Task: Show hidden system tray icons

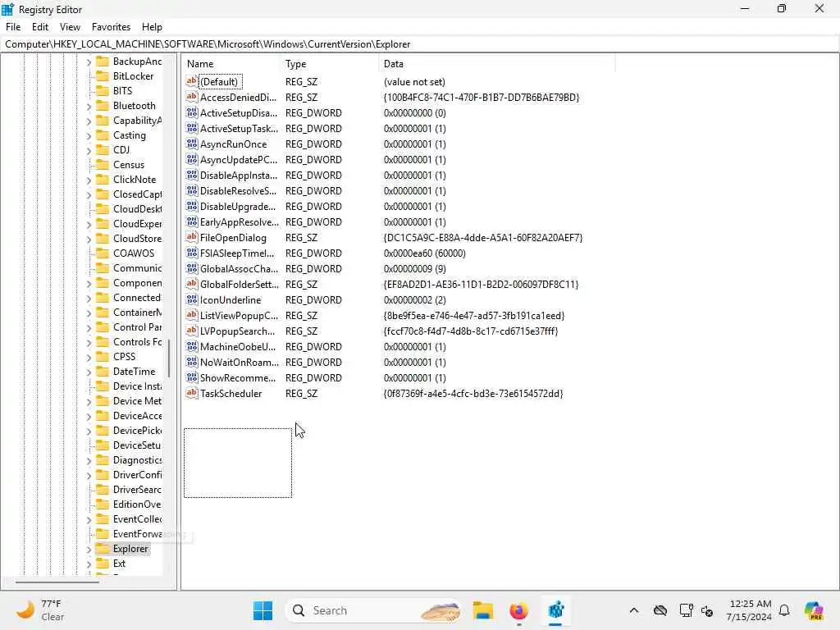Action: click(x=634, y=610)
